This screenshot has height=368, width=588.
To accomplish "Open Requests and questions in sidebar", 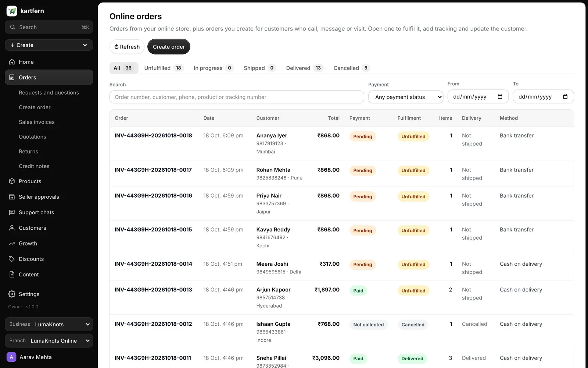I will [49, 93].
